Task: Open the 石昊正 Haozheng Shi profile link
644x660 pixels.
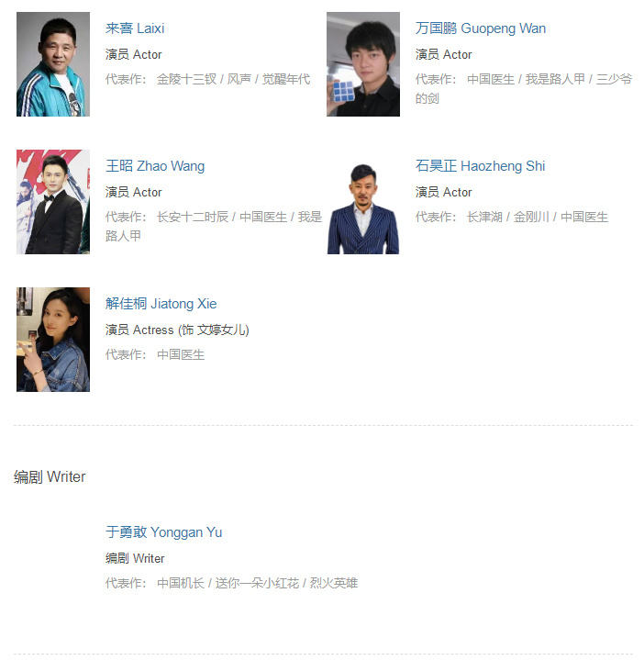Action: coord(480,166)
